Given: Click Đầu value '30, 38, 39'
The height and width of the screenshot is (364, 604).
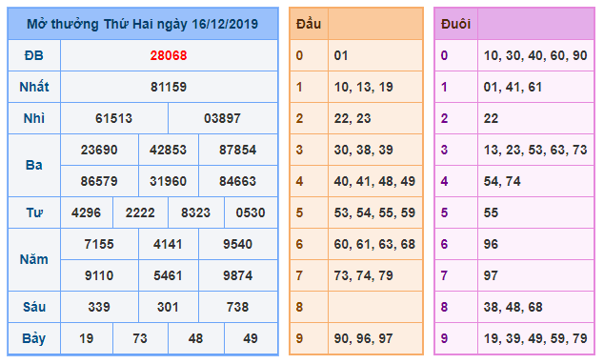Looking at the screenshot, I should tap(364, 150).
